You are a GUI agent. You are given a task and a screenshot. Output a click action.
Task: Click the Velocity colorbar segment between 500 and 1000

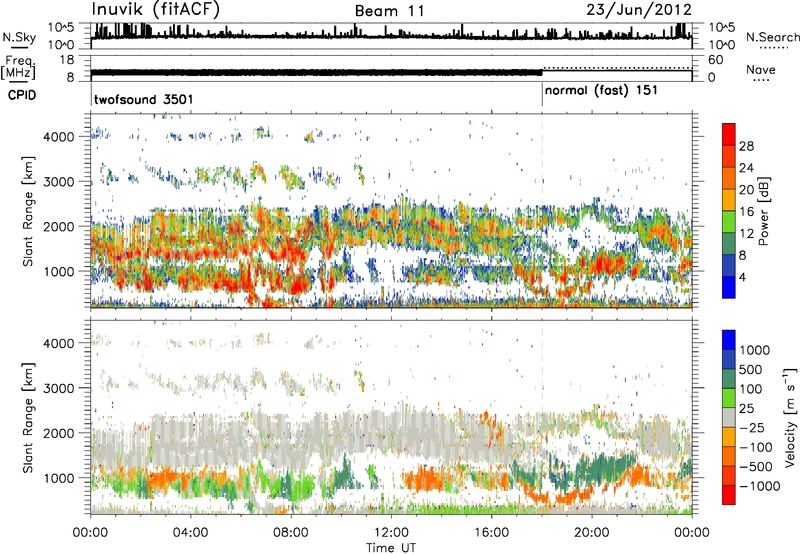point(729,359)
